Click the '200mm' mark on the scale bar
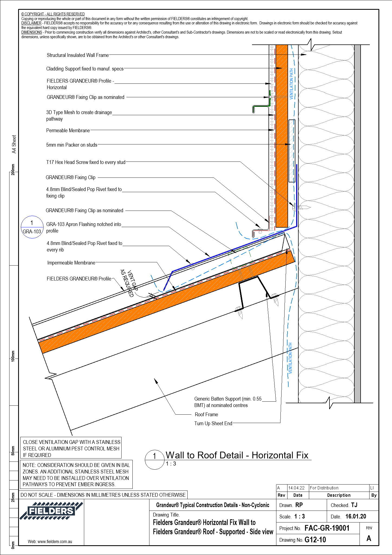The image size is (392, 555). click(x=13, y=169)
